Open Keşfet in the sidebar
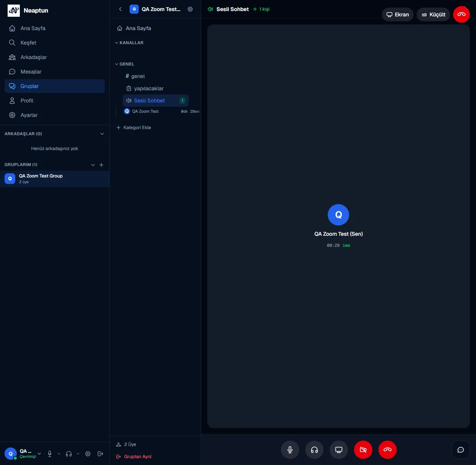Viewport: 476px width, 465px height. (x=54, y=43)
